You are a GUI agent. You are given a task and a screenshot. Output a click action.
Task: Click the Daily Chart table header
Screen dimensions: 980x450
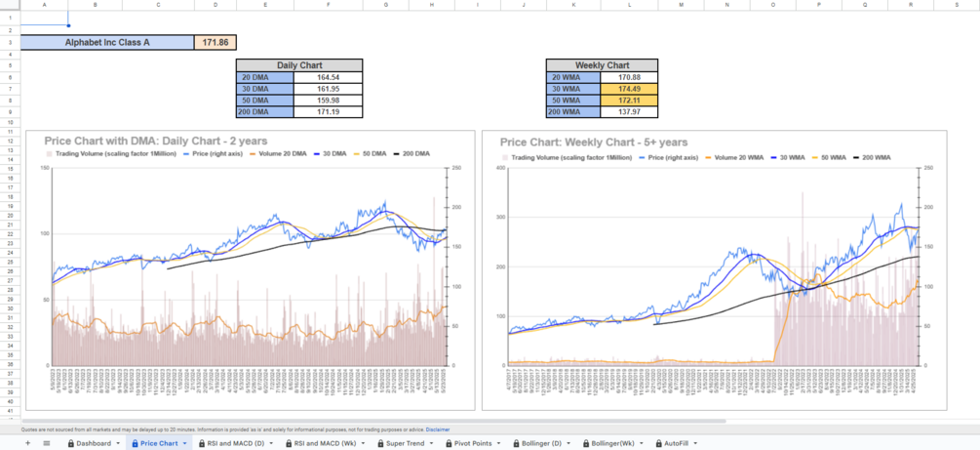299,65
